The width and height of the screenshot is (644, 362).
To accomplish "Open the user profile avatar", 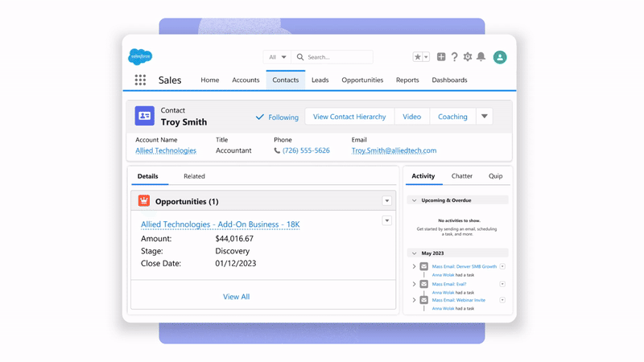I will coord(500,57).
